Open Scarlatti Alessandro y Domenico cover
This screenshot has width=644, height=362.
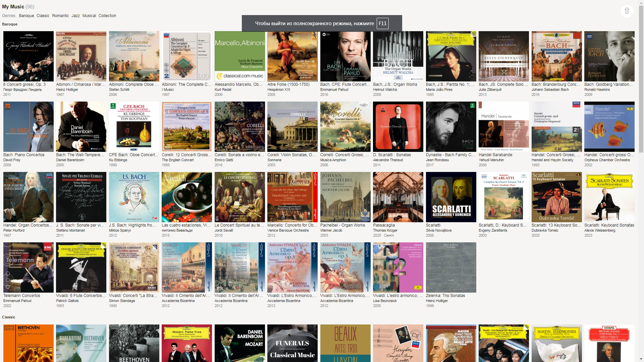pyautogui.click(x=451, y=197)
